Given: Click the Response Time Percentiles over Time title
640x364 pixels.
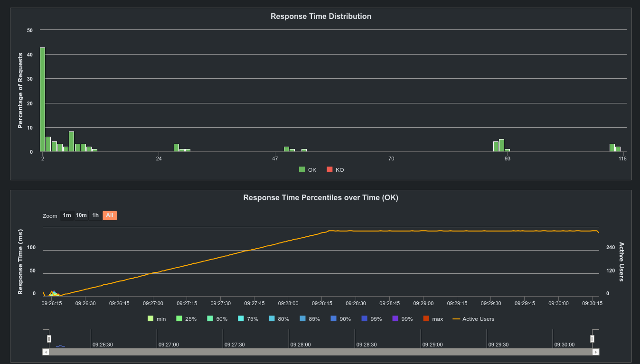Looking at the screenshot, I should pos(321,197).
